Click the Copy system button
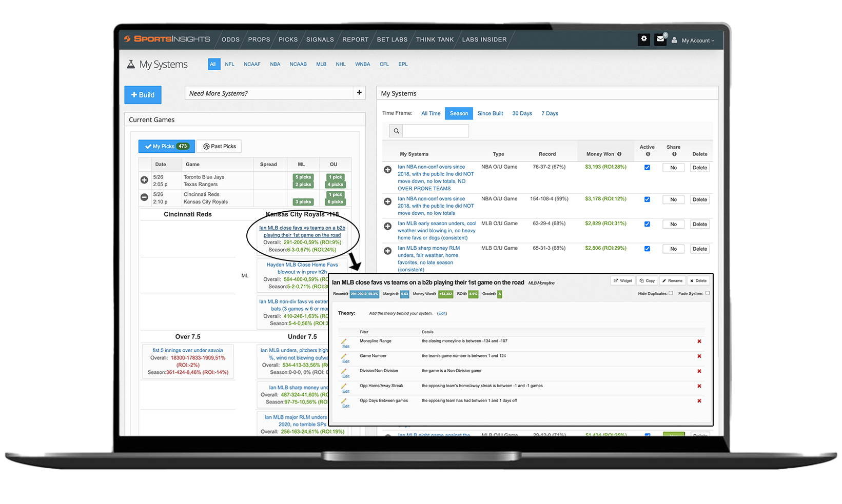The height and width of the screenshot is (504, 842). (647, 281)
